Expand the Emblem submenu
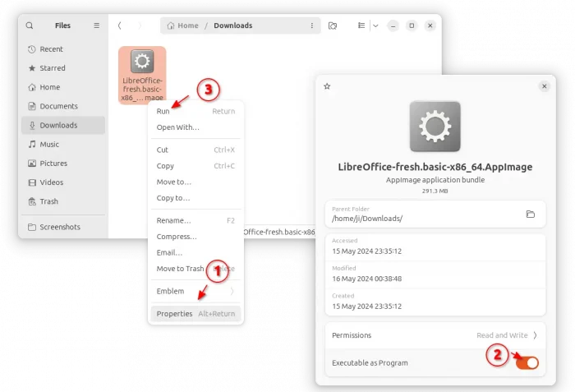The image size is (575, 392). click(195, 291)
